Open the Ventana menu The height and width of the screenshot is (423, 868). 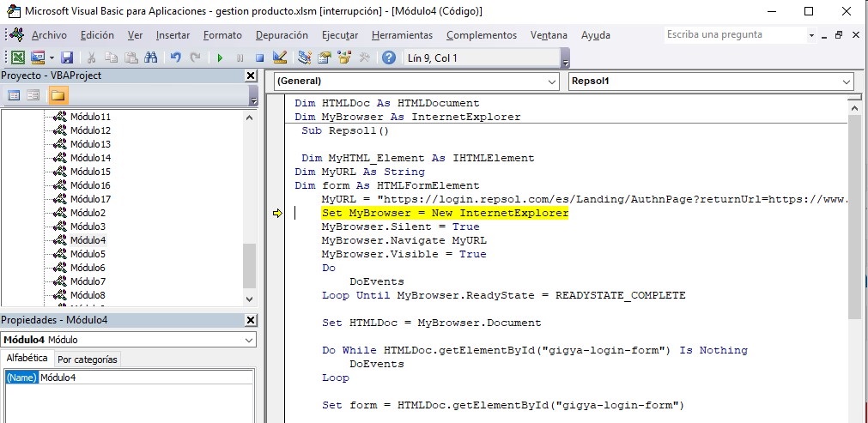coord(549,35)
